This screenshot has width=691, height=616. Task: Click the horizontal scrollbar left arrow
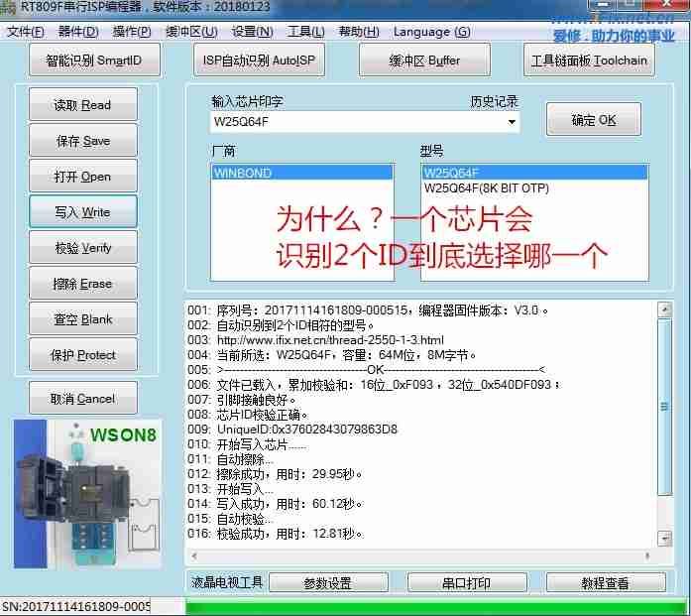click(x=194, y=556)
